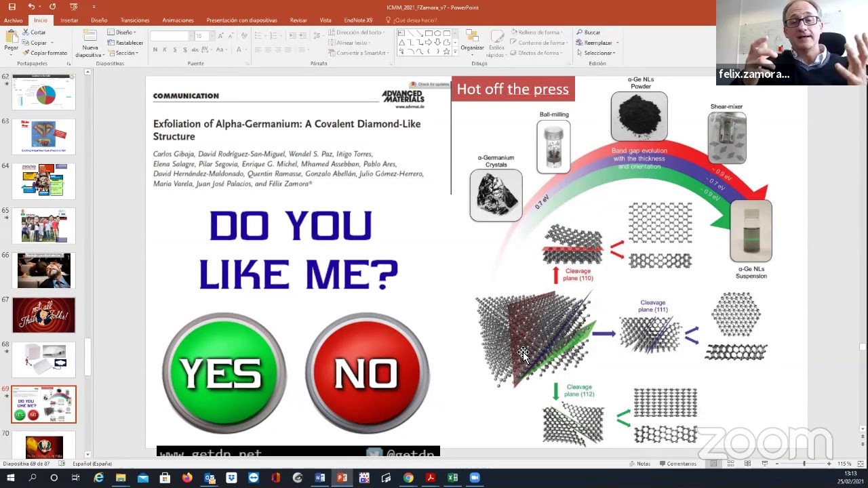Open Efectos de forma dropdown
This screenshot has width=868, height=488.
pos(537,53)
